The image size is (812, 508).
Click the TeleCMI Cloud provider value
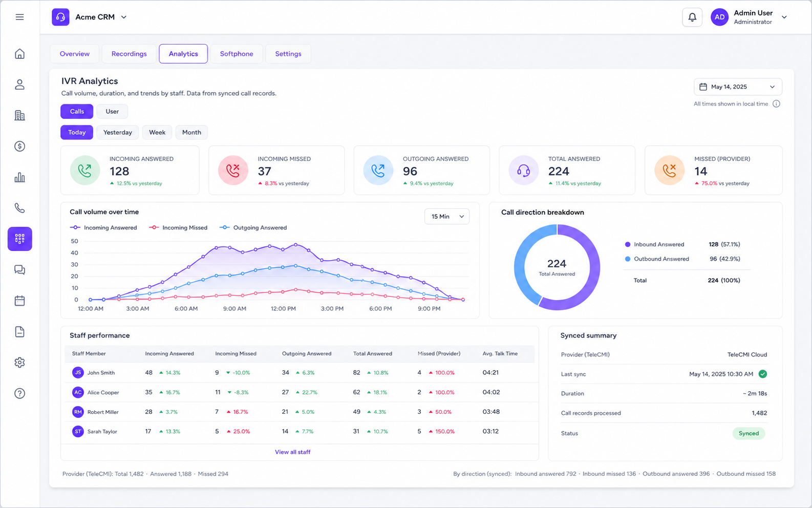(x=747, y=354)
